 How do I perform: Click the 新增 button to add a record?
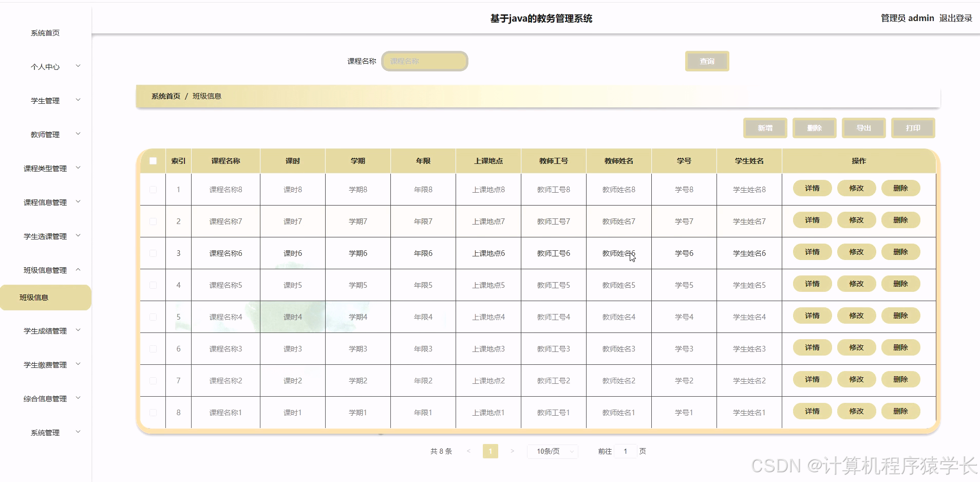(x=765, y=128)
